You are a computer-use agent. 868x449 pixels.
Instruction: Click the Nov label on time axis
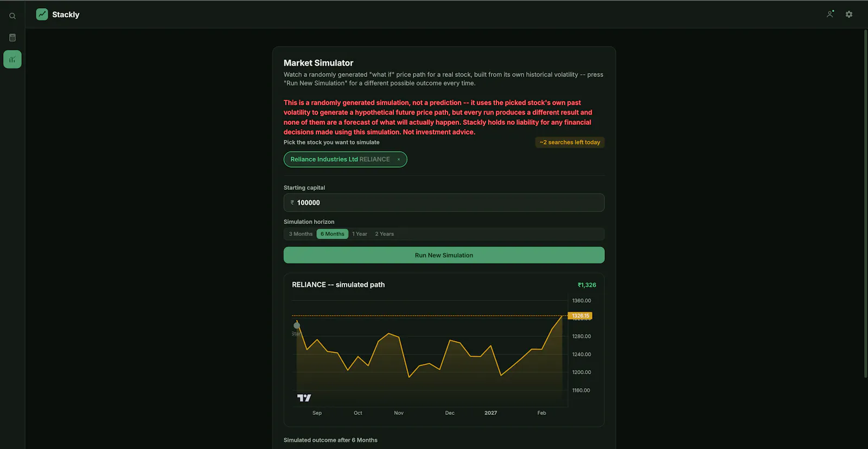coord(399,413)
